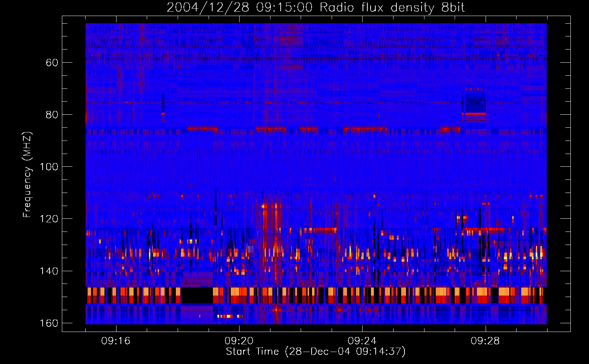Click the 09:24 time tick label

[x=362, y=341]
